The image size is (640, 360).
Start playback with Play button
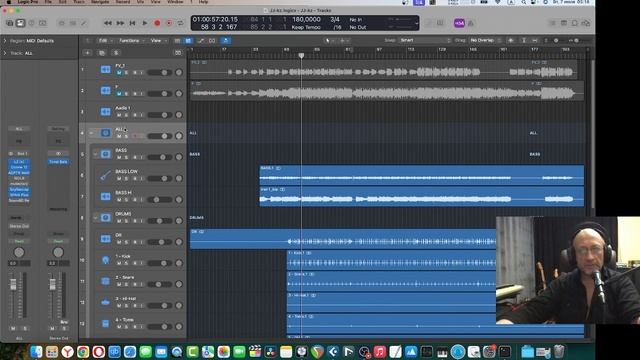(x=144, y=23)
